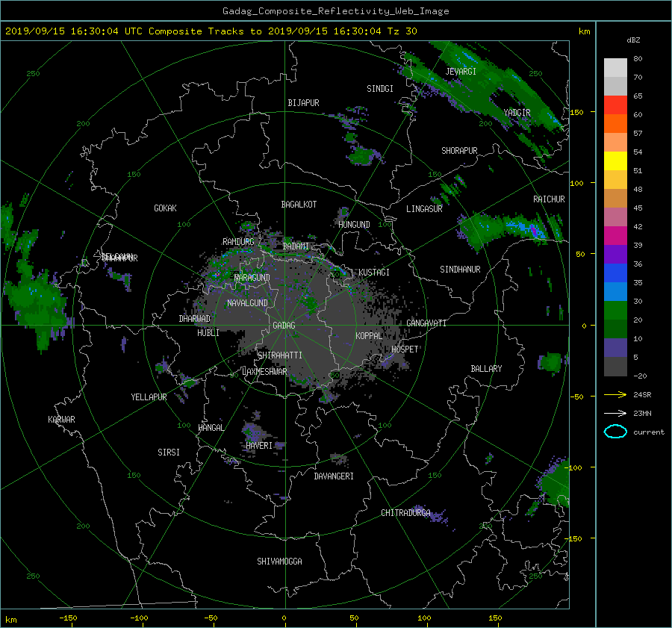Click the cyan 'current' ellipse legend icon

[615, 432]
